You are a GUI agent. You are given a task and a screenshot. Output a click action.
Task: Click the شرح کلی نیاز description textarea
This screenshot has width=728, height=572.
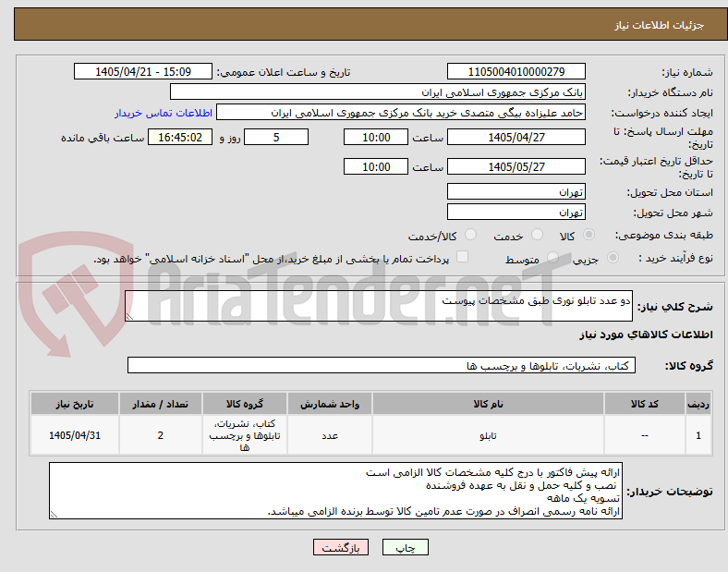coord(379,306)
